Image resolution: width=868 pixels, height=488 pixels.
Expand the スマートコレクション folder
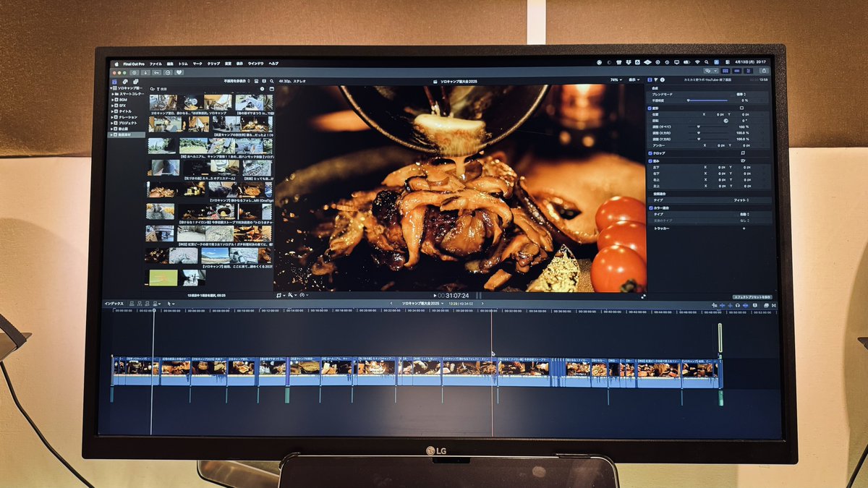coord(112,94)
